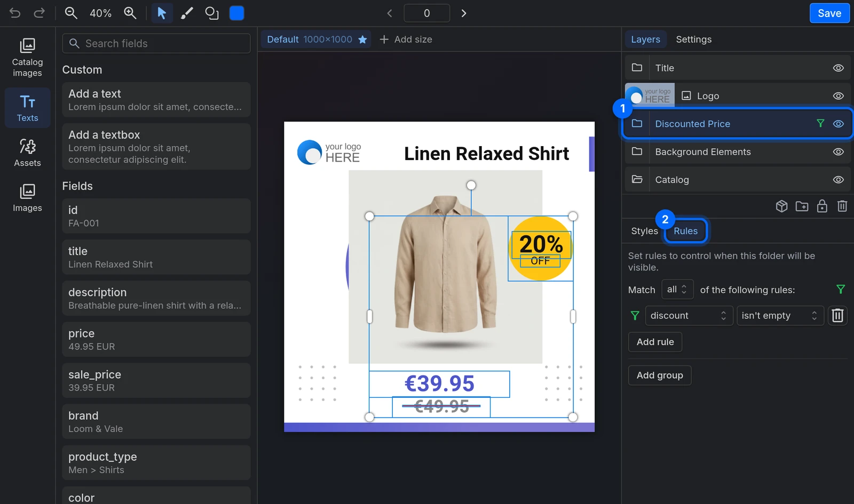Open the Styles tab
Screen dimensions: 854x504
pyautogui.click(x=644, y=231)
